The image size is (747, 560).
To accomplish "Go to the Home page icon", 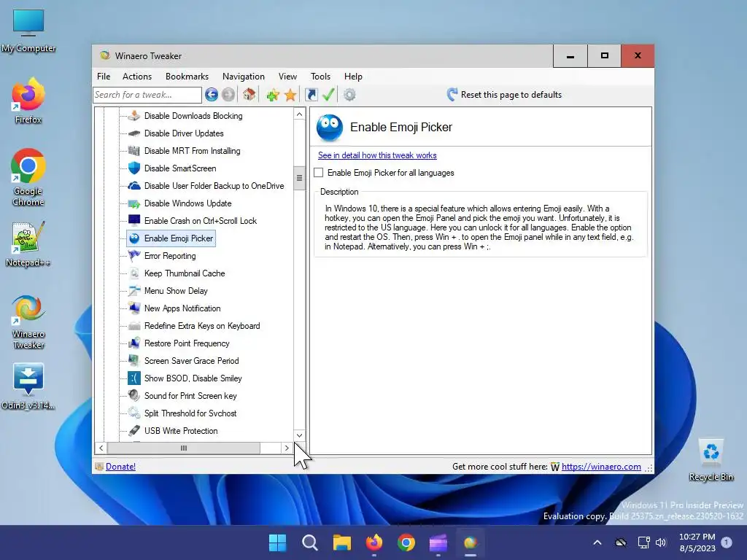I will click(x=249, y=95).
